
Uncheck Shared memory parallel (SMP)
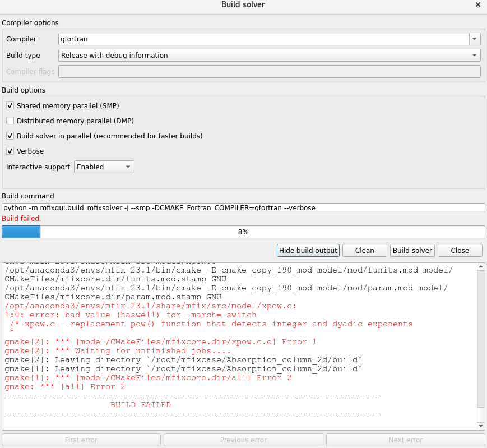tap(10, 106)
